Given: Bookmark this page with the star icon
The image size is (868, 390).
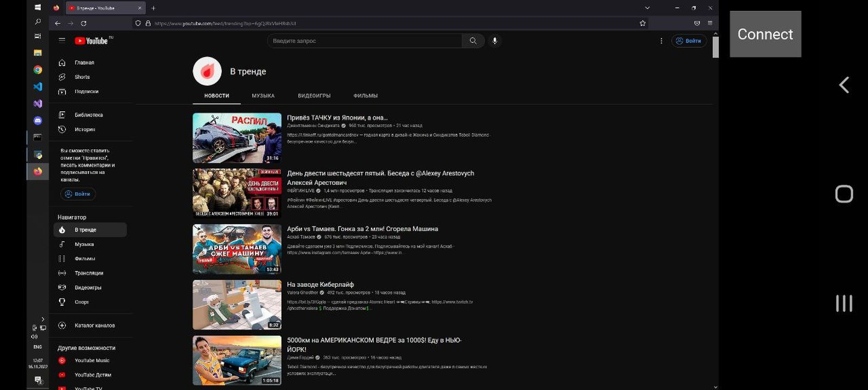Looking at the screenshot, I should click(x=643, y=23).
